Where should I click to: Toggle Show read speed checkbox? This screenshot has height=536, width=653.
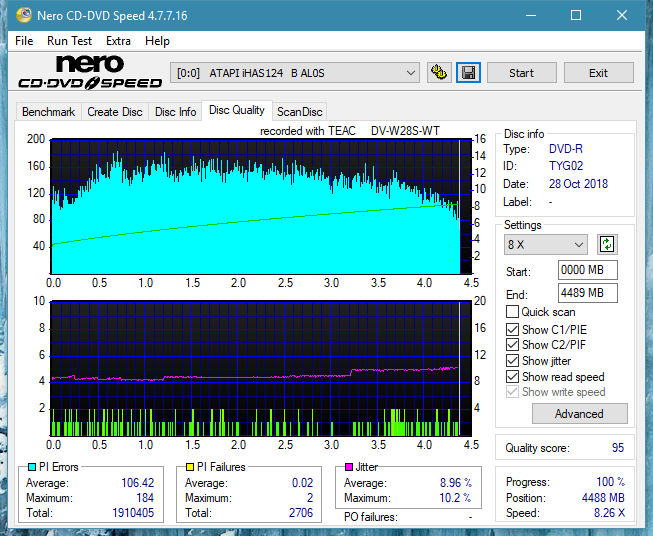click(512, 376)
